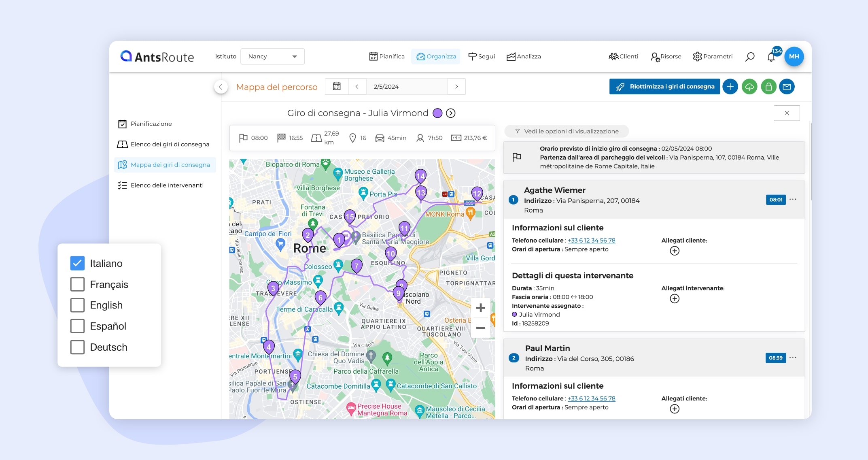Open Elenco dei giri di consegna
This screenshot has width=868, height=460.
click(170, 144)
